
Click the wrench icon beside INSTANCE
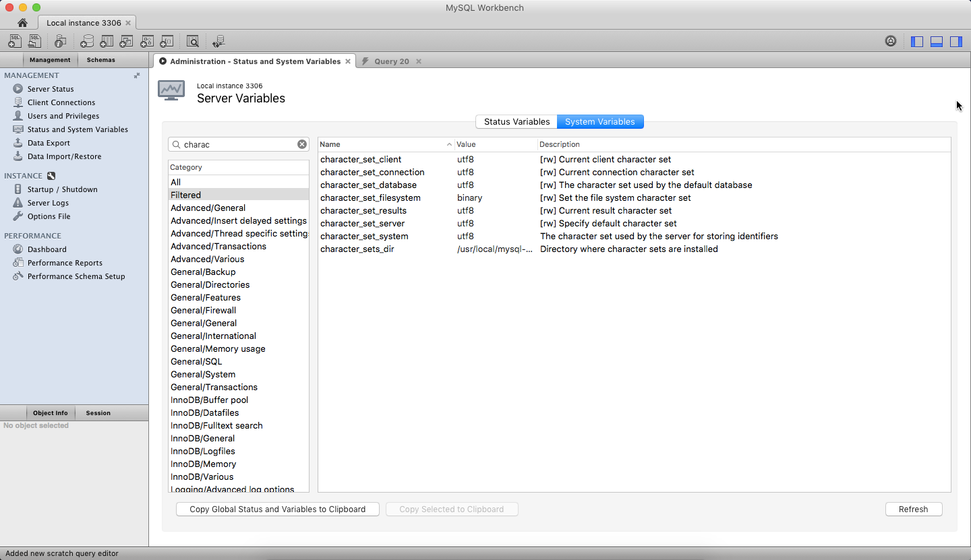pyautogui.click(x=51, y=176)
